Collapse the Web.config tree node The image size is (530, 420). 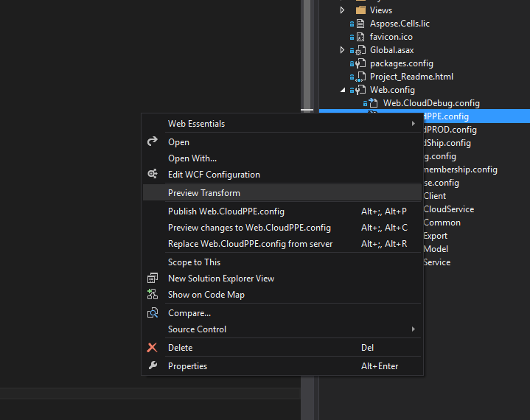pyautogui.click(x=343, y=90)
